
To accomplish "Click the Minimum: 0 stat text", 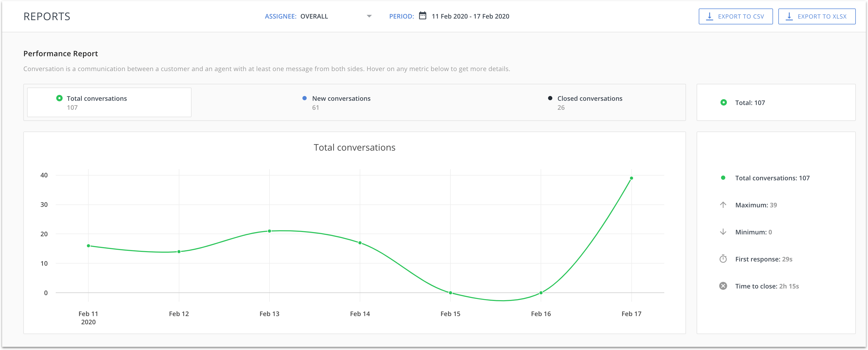I will [x=753, y=232].
